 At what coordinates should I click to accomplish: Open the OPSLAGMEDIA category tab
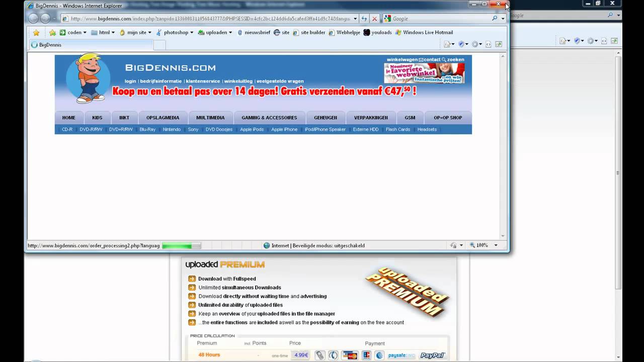163,118
